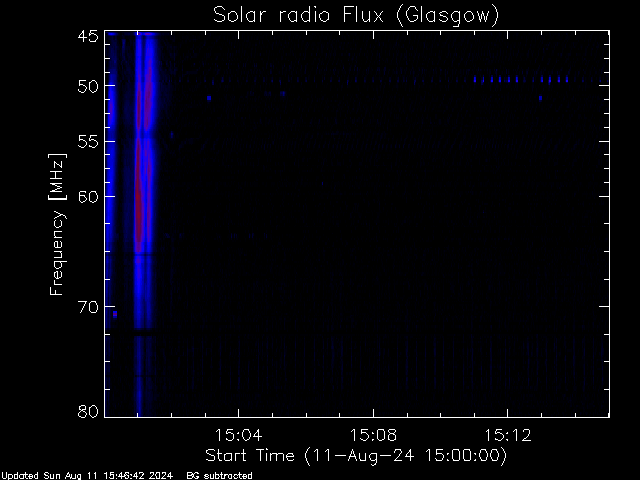Click the '45' frequency tick label
640x480 pixels.
[88, 36]
